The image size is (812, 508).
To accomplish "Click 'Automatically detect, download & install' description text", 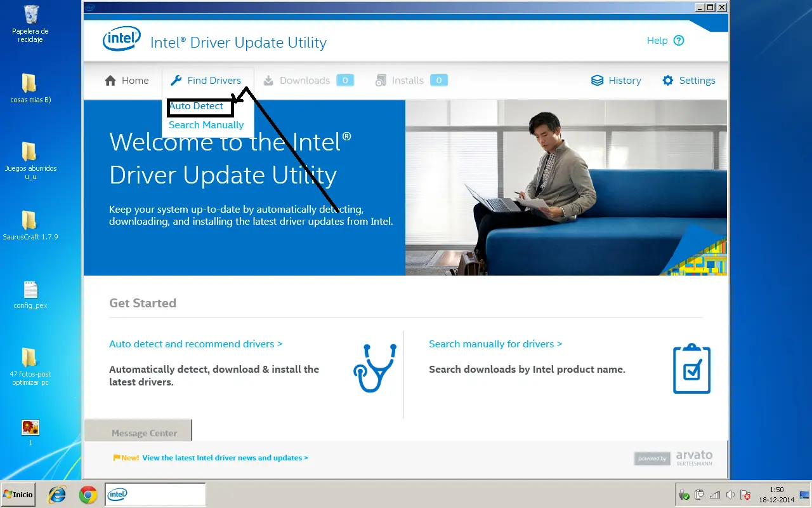I will coord(214,376).
